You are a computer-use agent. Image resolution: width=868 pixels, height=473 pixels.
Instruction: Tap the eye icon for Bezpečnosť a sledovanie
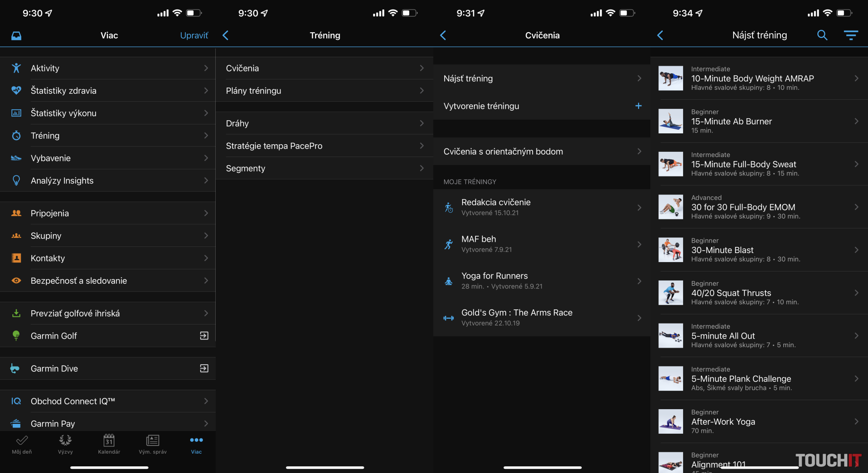coord(16,280)
